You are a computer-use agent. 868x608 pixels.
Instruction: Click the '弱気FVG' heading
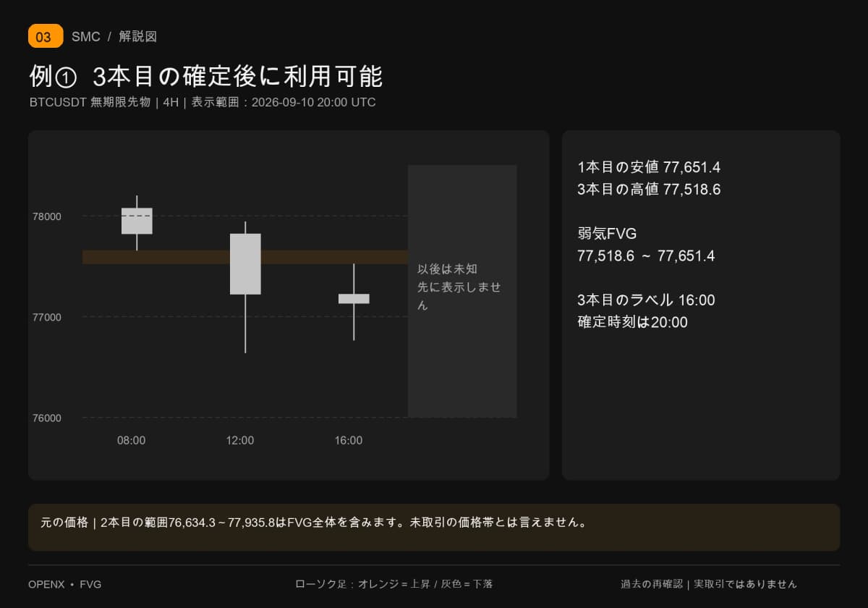point(607,234)
